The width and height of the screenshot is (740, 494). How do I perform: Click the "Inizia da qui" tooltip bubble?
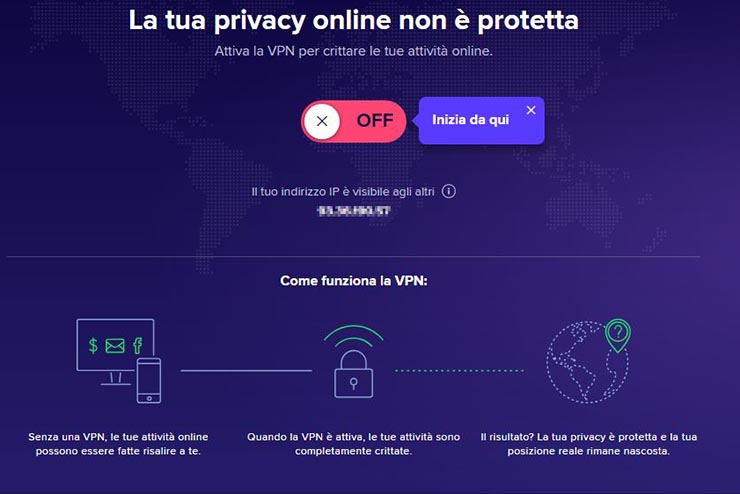tap(470, 121)
